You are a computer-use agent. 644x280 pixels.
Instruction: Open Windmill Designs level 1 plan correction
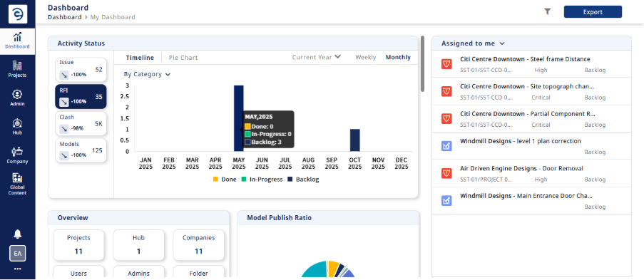pos(531,146)
